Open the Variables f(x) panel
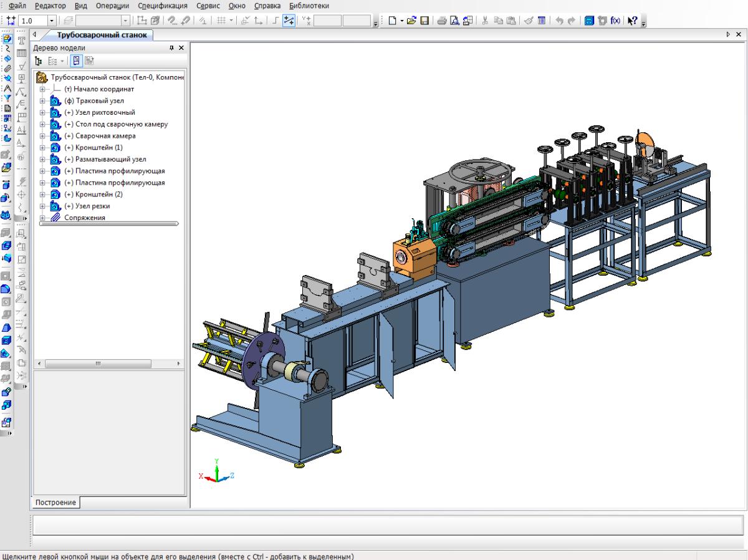748x560 pixels. coord(615,21)
